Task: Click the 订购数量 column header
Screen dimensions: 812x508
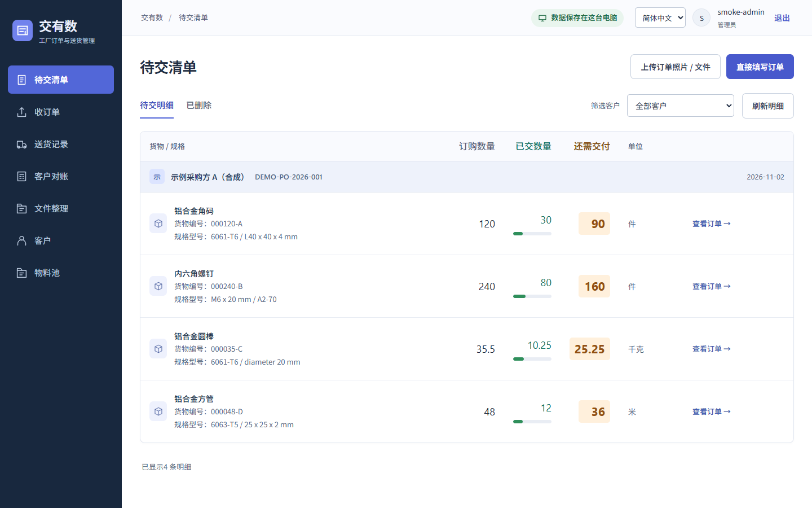Action: coord(477,146)
